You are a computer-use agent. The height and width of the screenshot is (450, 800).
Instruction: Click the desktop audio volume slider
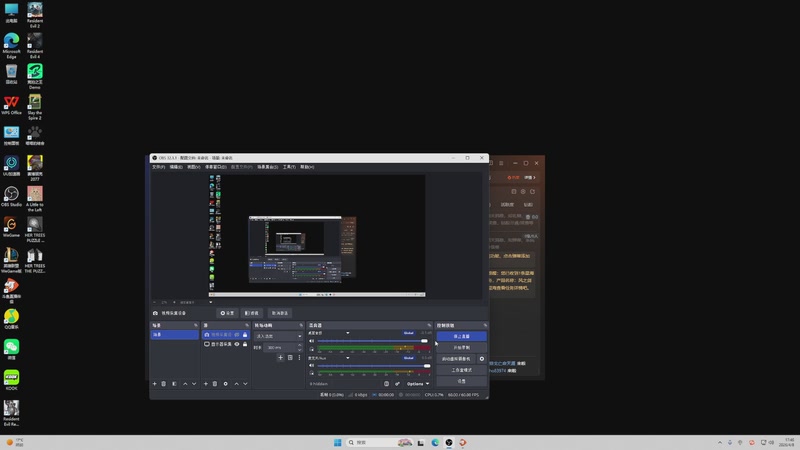[370, 341]
